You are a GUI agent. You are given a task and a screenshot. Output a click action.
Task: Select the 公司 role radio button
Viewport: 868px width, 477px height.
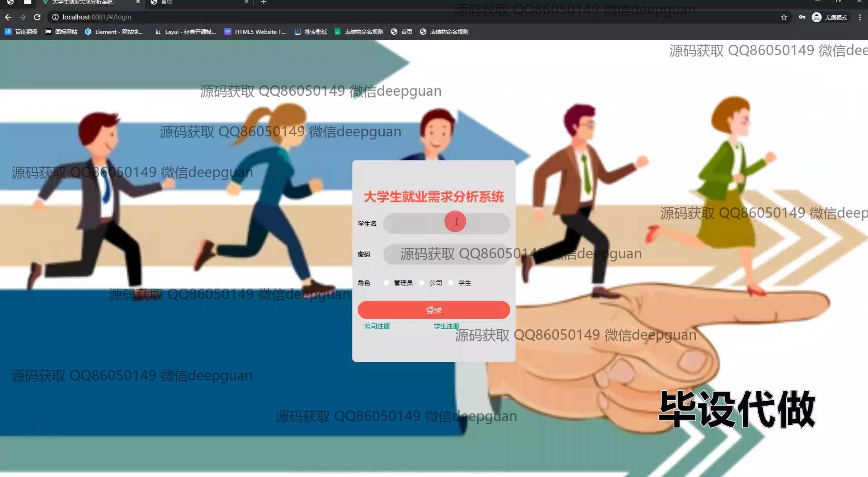click(x=422, y=283)
